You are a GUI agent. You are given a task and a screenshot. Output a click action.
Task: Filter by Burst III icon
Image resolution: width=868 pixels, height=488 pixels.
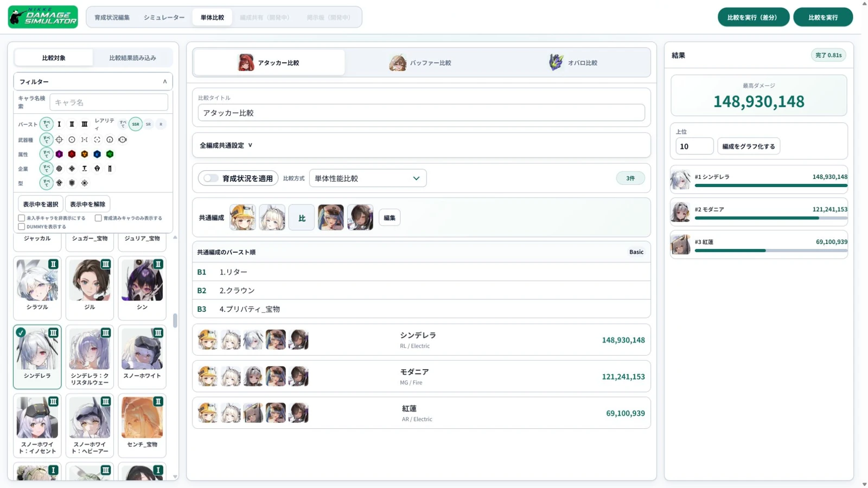(85, 124)
